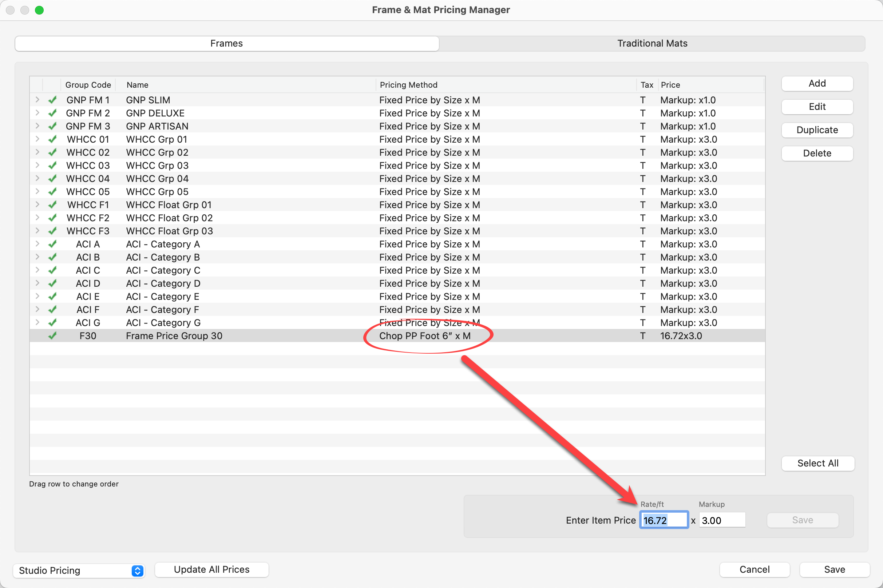Expand the WHCC Float Grp 01 chevron

[37, 205]
